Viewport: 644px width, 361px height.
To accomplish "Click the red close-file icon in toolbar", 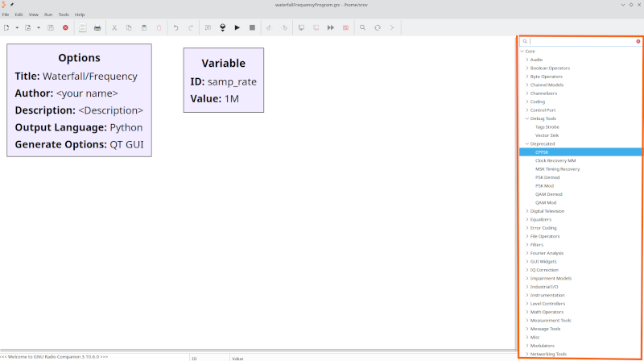I will pos(65,27).
